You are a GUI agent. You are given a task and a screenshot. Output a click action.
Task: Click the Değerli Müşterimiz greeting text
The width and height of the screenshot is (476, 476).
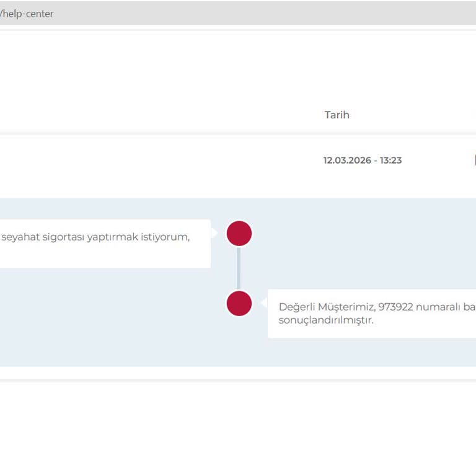(x=327, y=307)
